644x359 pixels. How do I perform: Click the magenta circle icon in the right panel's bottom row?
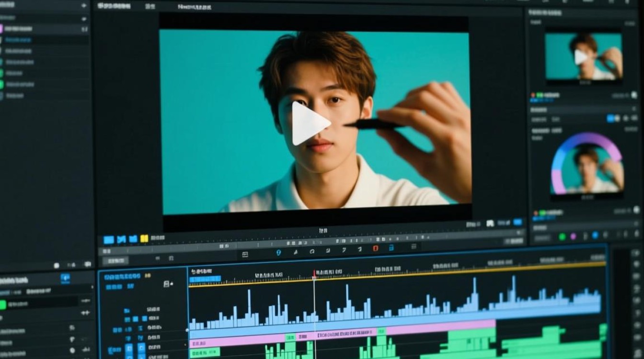coord(573,236)
